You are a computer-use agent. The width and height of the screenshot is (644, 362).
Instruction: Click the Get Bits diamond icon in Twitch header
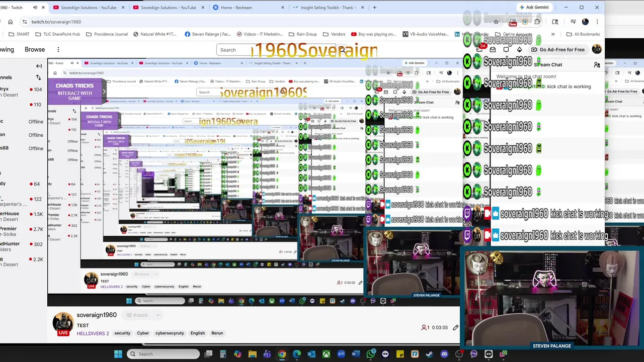pos(519,49)
